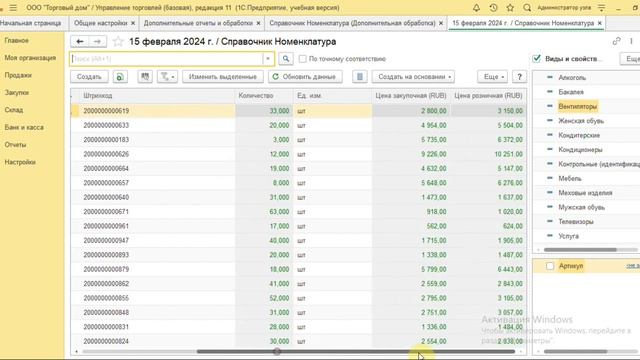Open Моя организация section

[x=30, y=58]
